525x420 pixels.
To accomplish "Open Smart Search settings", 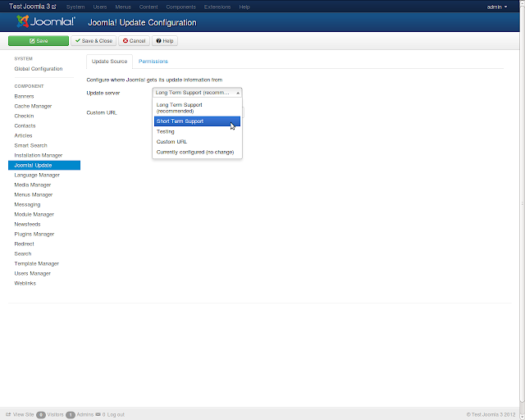I will coord(31,145).
